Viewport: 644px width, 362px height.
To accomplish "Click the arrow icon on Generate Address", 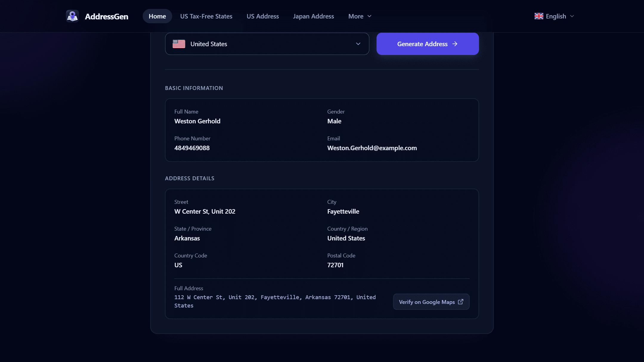I will pos(455,44).
